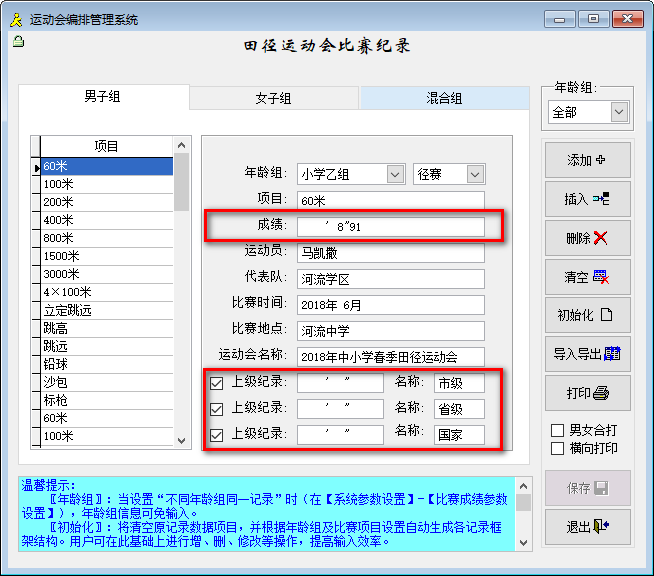Enable the 男女合打 checkbox
654x576 pixels.
558,430
